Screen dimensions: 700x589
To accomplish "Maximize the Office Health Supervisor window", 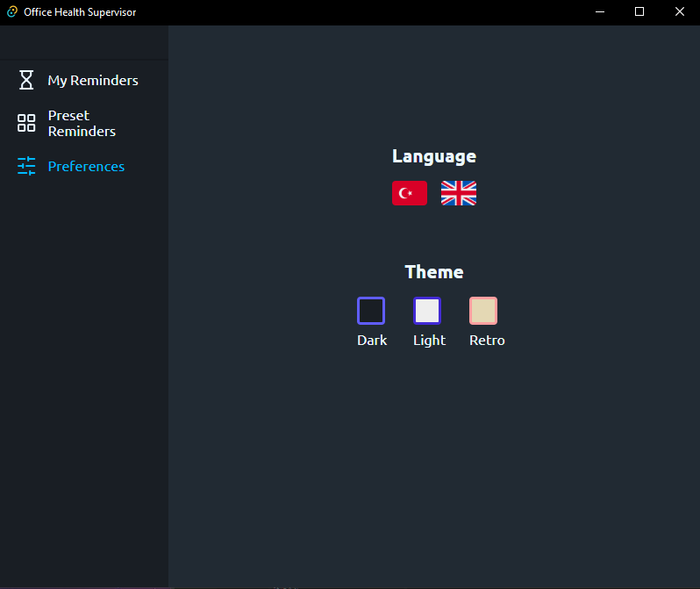I will click(639, 12).
